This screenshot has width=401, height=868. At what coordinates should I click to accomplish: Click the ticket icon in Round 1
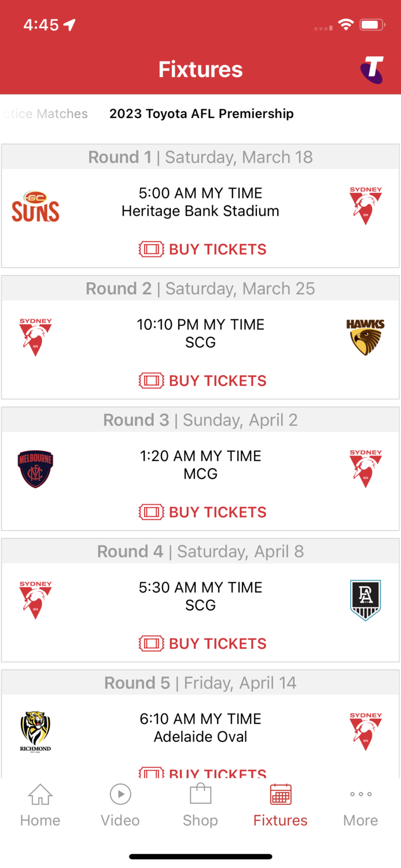coord(151,249)
